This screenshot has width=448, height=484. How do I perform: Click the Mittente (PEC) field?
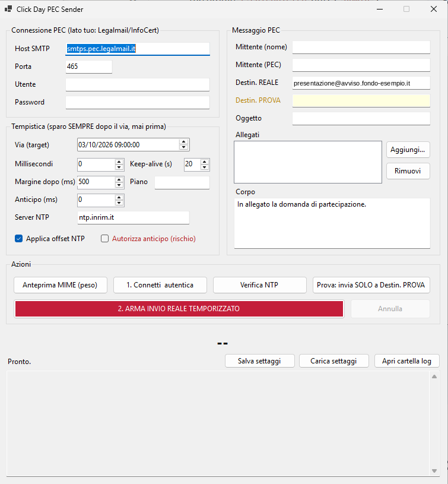(361, 65)
